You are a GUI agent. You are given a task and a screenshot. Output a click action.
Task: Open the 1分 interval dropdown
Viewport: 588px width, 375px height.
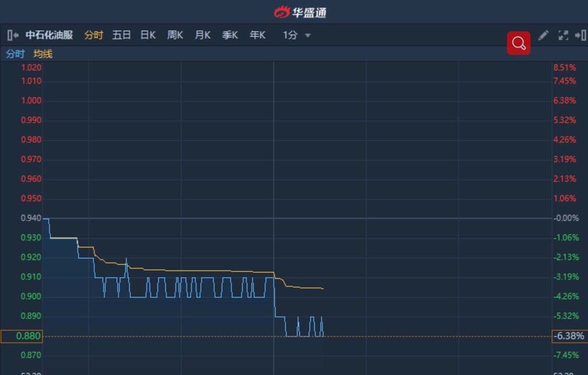pyautogui.click(x=297, y=35)
